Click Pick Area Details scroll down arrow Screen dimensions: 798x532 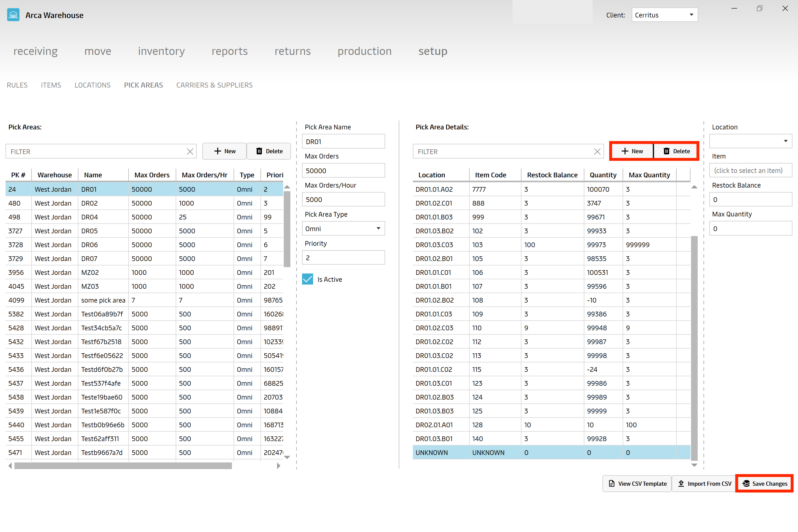(694, 465)
